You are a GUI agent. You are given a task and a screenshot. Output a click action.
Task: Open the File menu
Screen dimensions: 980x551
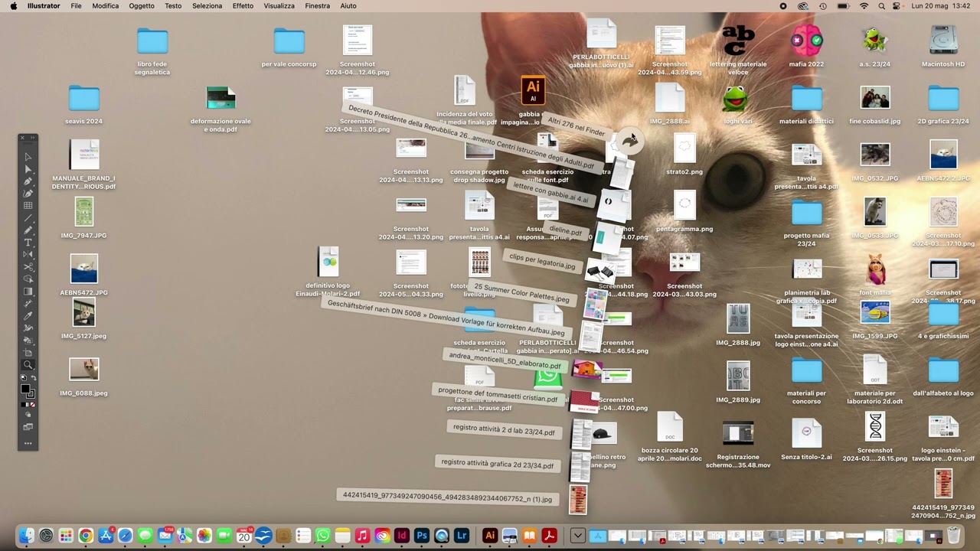(x=76, y=5)
